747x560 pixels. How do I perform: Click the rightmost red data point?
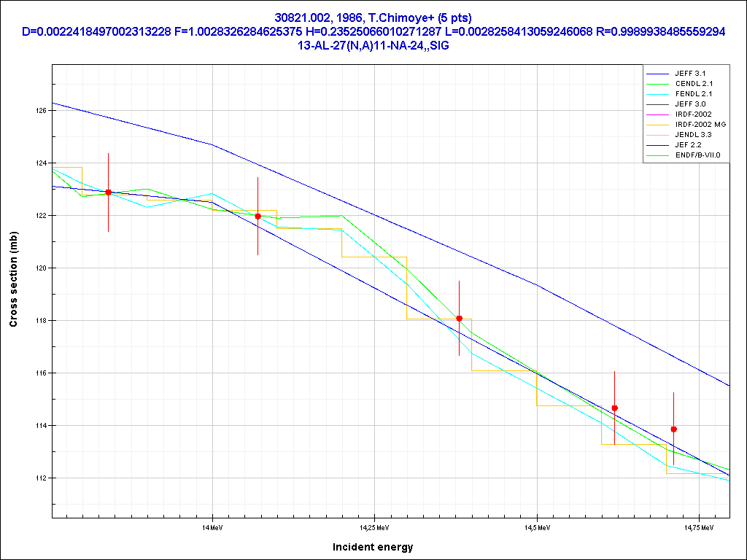tap(673, 429)
